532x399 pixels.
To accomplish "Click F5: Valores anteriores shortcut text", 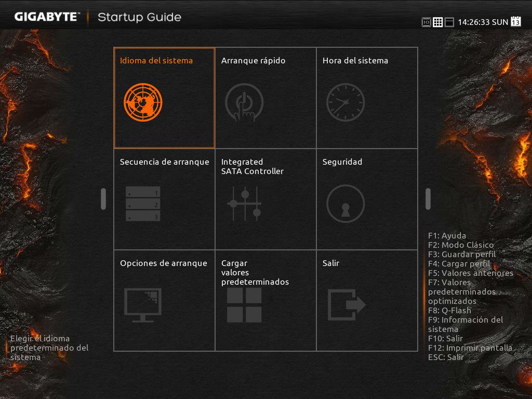I will click(x=471, y=273).
